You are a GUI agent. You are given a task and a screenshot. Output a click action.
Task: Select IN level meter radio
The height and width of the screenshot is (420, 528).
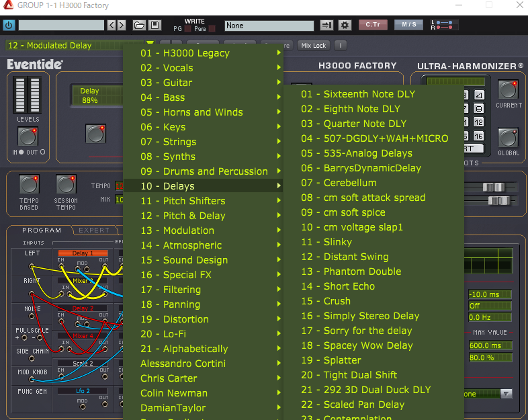[21, 153]
